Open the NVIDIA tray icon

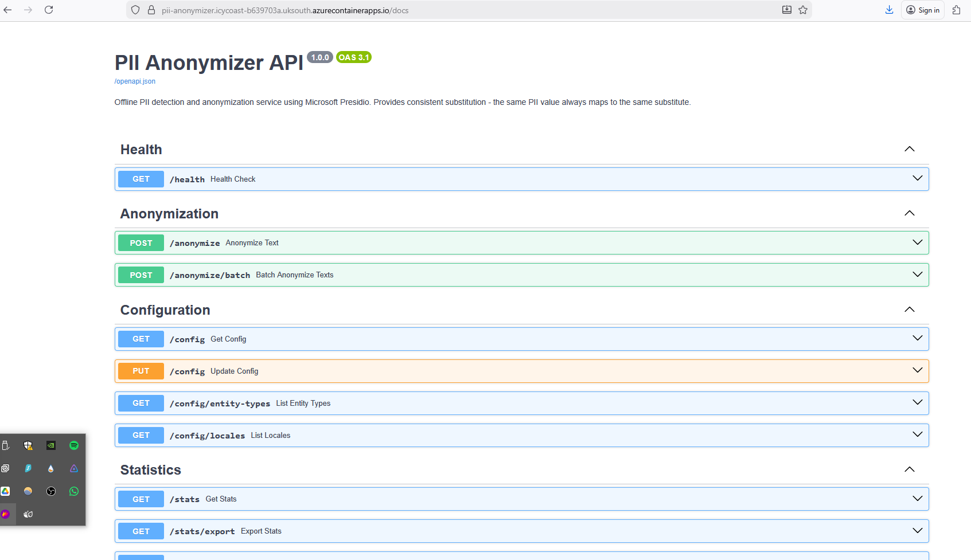[51, 445]
